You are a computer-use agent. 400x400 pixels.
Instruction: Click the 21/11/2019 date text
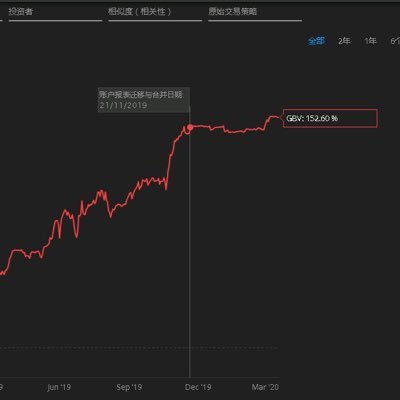123,105
